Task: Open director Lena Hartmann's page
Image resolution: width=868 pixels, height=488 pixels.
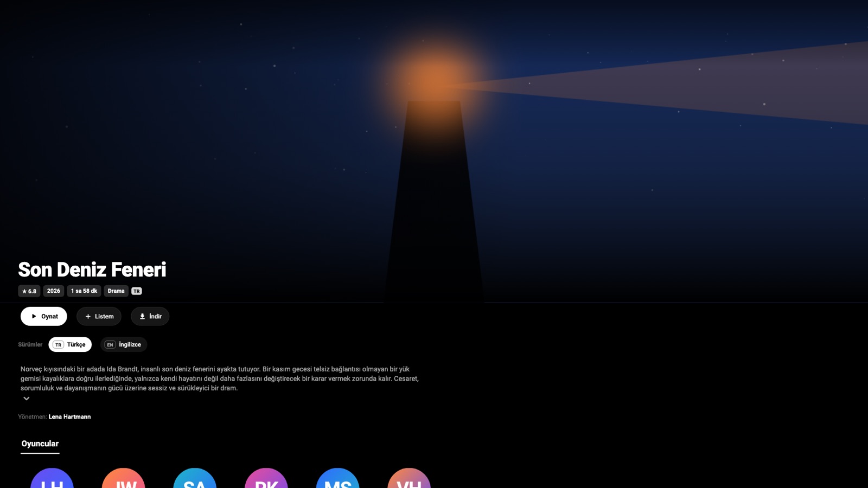Action: pyautogui.click(x=69, y=417)
